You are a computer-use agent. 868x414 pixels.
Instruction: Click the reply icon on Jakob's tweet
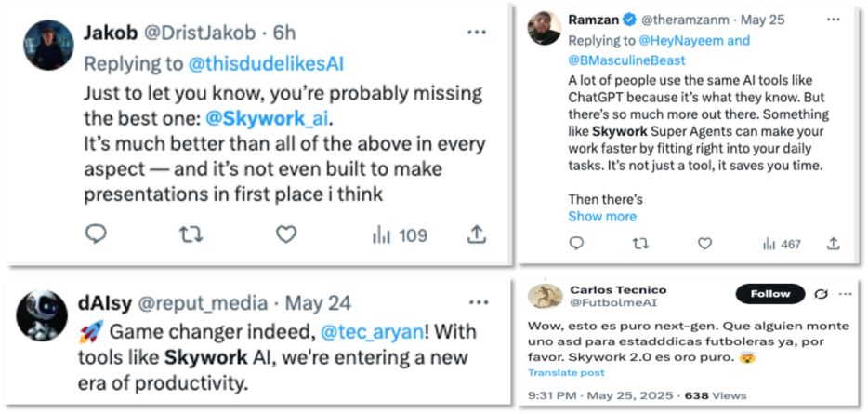[97, 235]
